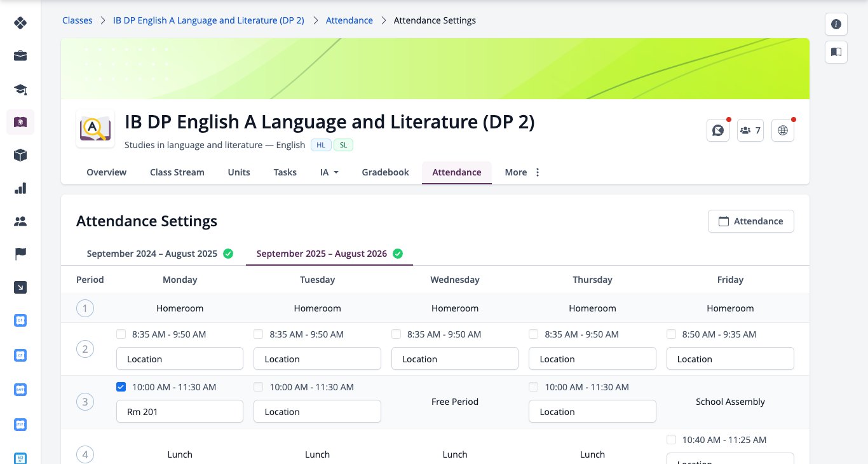The image size is (868, 464).
Task: Open the people icon in the sidebar
Action: click(x=20, y=221)
